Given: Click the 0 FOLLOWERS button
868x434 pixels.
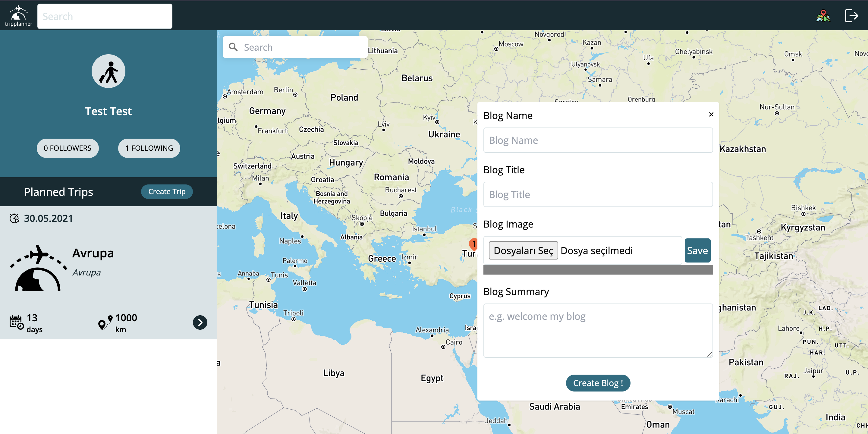Looking at the screenshot, I should click(x=68, y=148).
